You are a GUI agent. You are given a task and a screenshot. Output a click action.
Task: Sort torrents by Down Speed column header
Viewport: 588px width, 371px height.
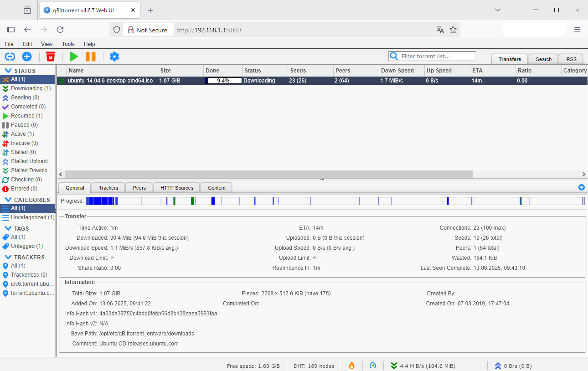[397, 71]
